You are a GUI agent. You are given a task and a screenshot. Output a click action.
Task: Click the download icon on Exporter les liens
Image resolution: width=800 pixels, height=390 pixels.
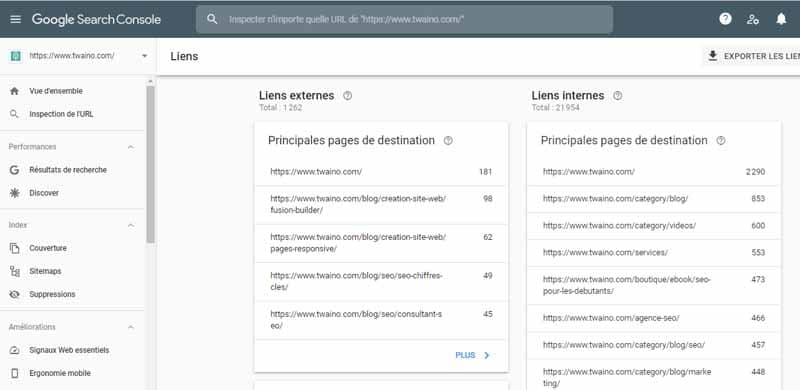pos(713,56)
